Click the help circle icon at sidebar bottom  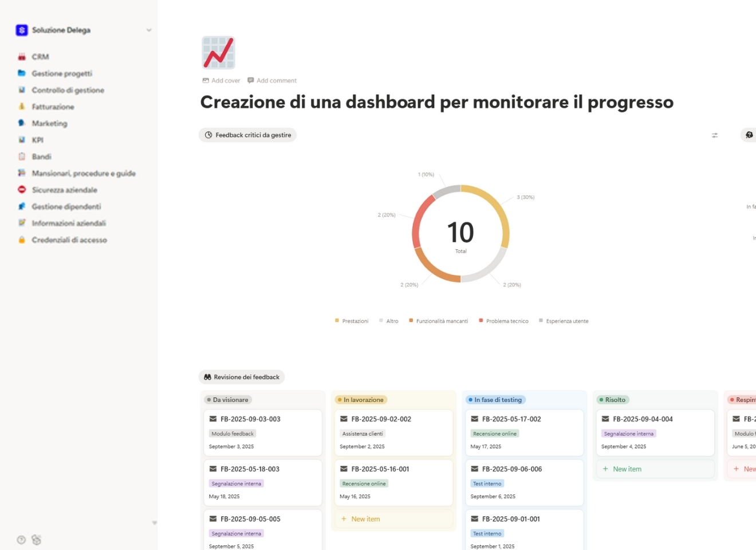tap(21, 539)
